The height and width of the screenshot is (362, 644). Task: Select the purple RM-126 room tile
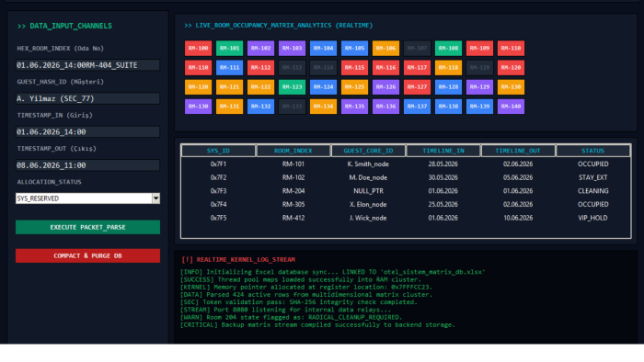coord(385,87)
